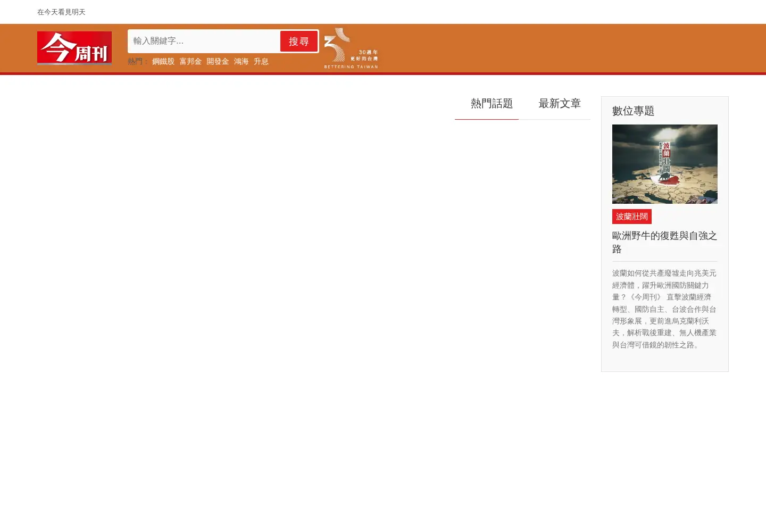Open the 波蘭壯闊 feature thumbnail
Screen dimensions: 766x532
tap(665, 164)
